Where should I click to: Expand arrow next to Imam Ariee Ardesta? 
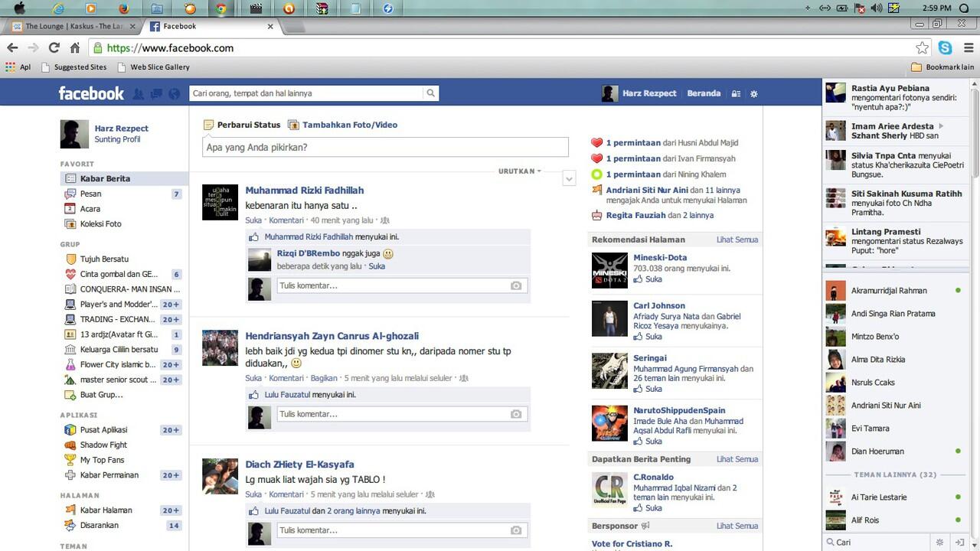click(x=941, y=126)
